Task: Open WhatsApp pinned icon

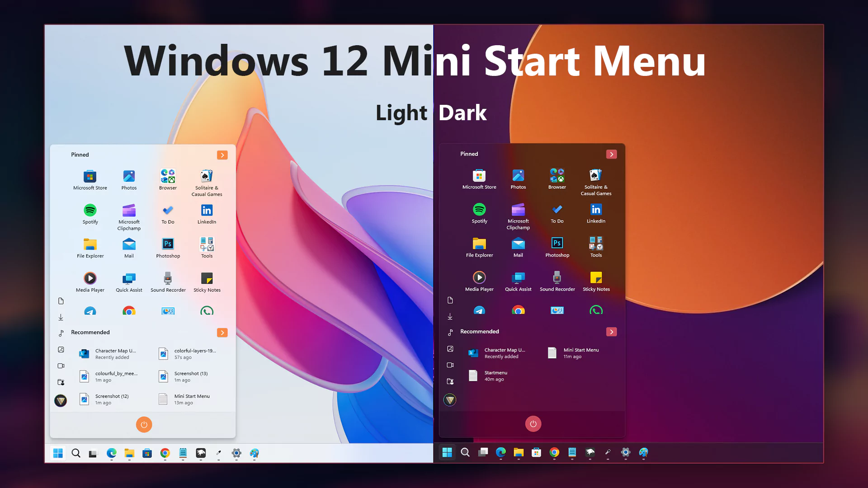Action: [207, 311]
